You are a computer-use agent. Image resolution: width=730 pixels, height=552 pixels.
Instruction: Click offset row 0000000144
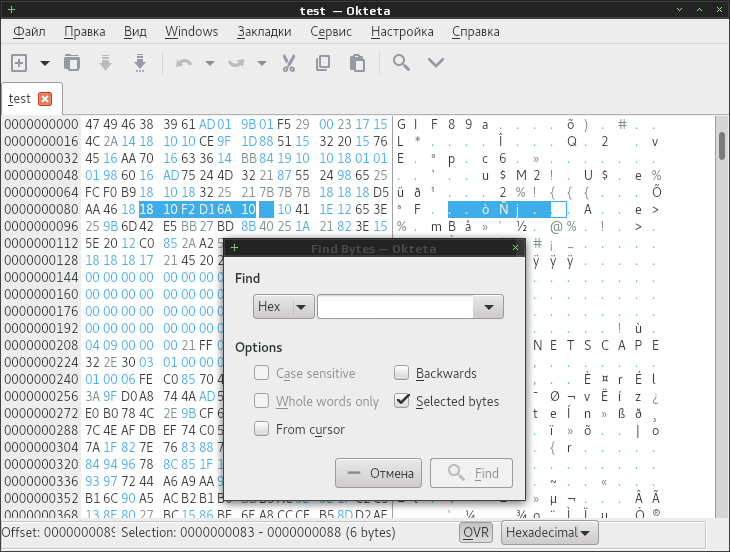point(41,277)
